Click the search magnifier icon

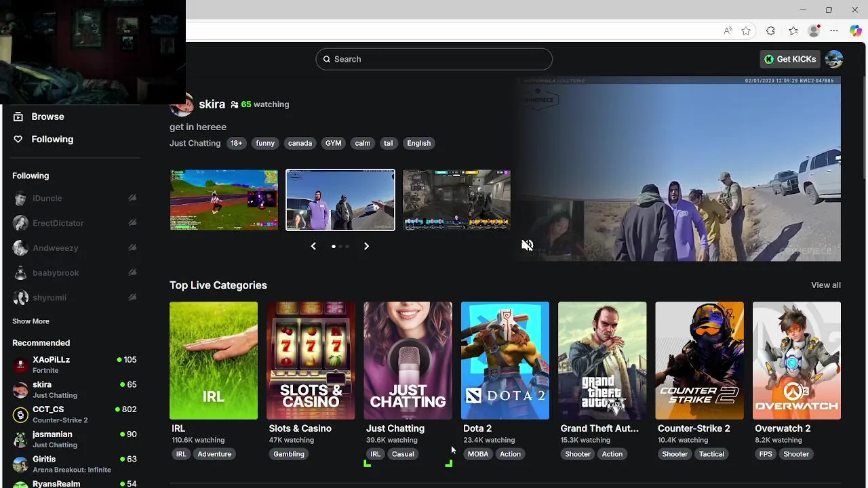tap(327, 59)
